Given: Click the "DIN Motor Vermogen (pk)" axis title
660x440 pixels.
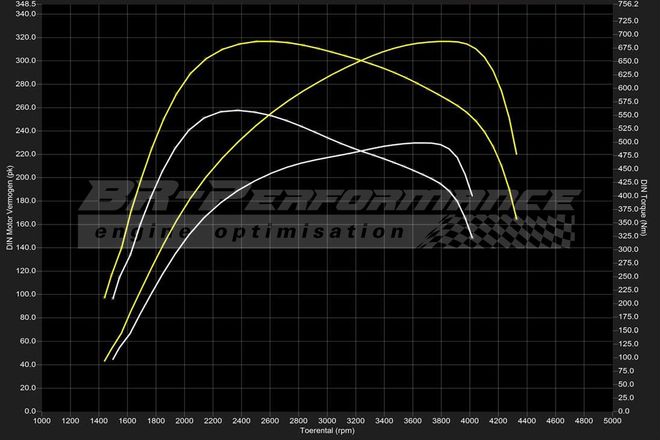Looking at the screenshot, I should [9, 208].
